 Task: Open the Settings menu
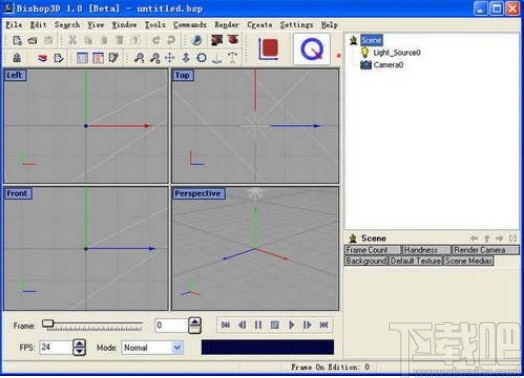(x=296, y=25)
